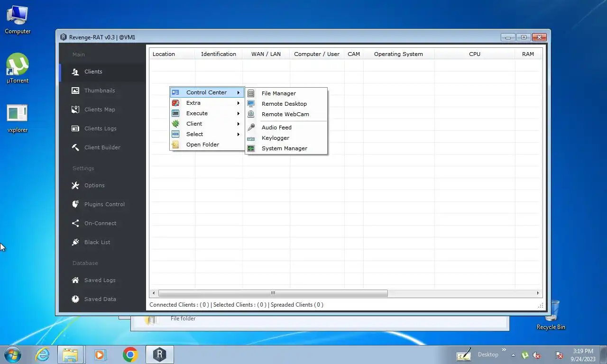
Task: Open Windows Media Player from the taskbar
Action: [x=100, y=355]
